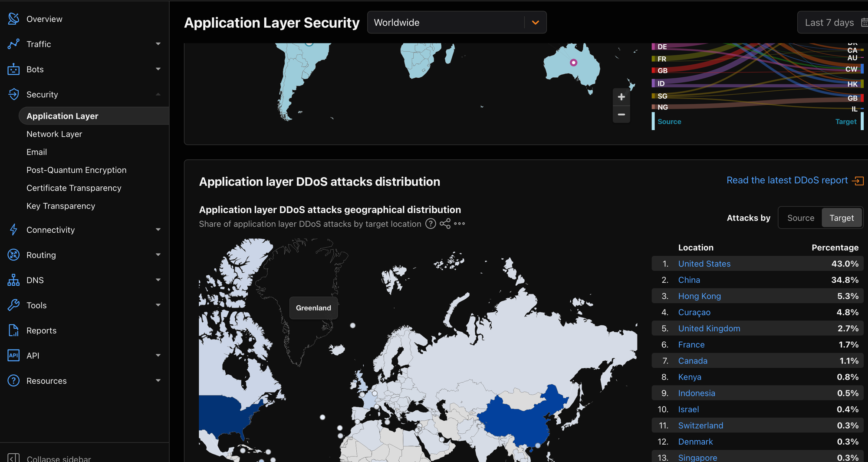Zoom out the map with minus button

click(621, 115)
